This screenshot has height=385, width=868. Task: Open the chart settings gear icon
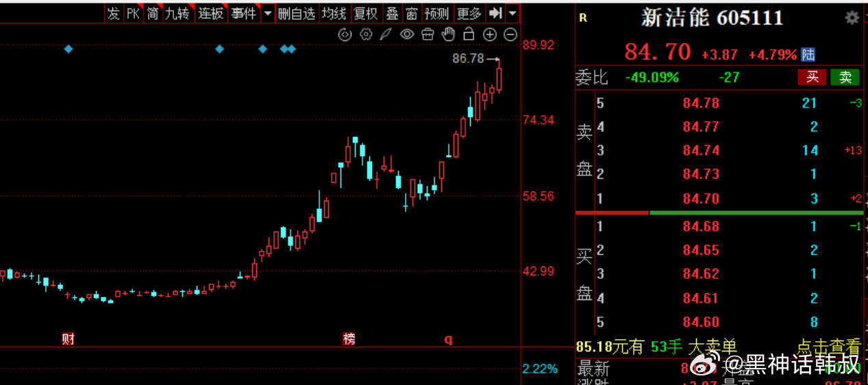(x=366, y=34)
